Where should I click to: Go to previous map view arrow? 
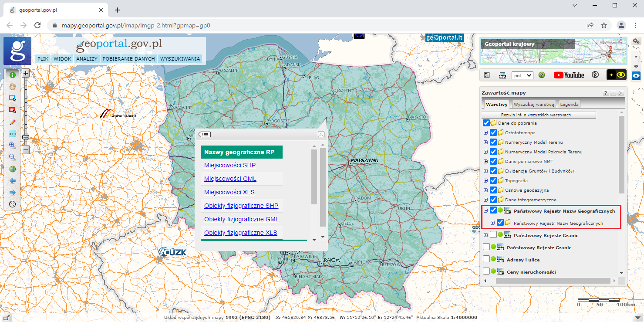point(13,180)
